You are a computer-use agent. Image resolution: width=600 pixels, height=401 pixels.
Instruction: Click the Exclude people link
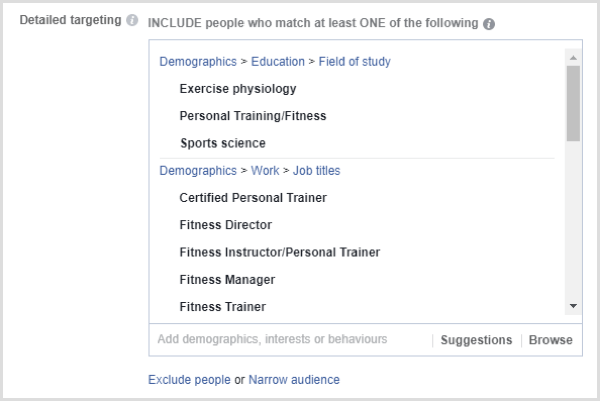point(188,380)
